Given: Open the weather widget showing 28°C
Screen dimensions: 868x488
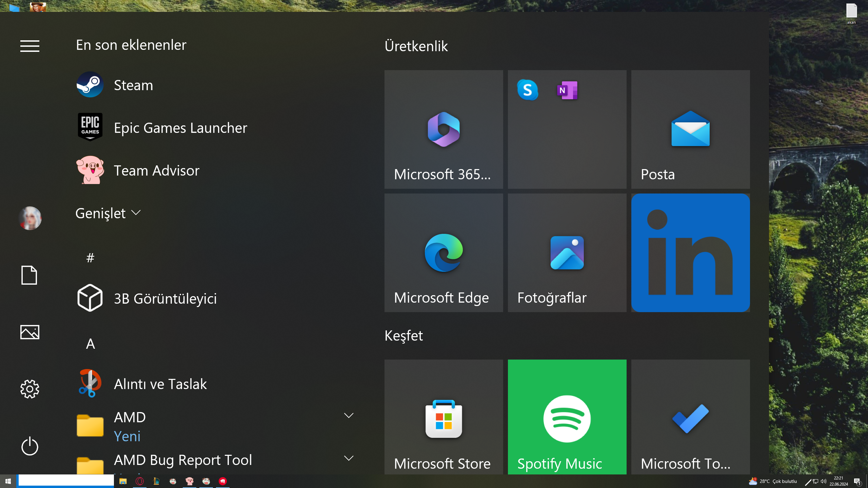Looking at the screenshot, I should 773,481.
